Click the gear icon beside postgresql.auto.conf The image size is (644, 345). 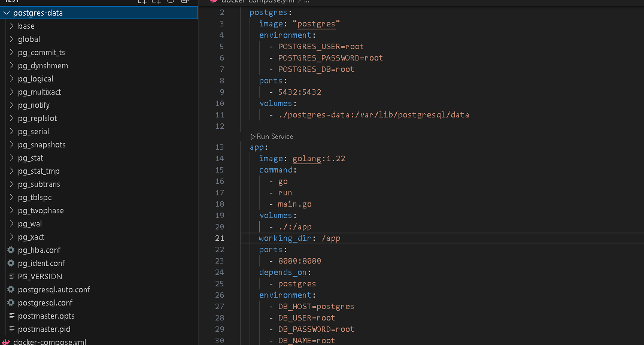(11, 289)
